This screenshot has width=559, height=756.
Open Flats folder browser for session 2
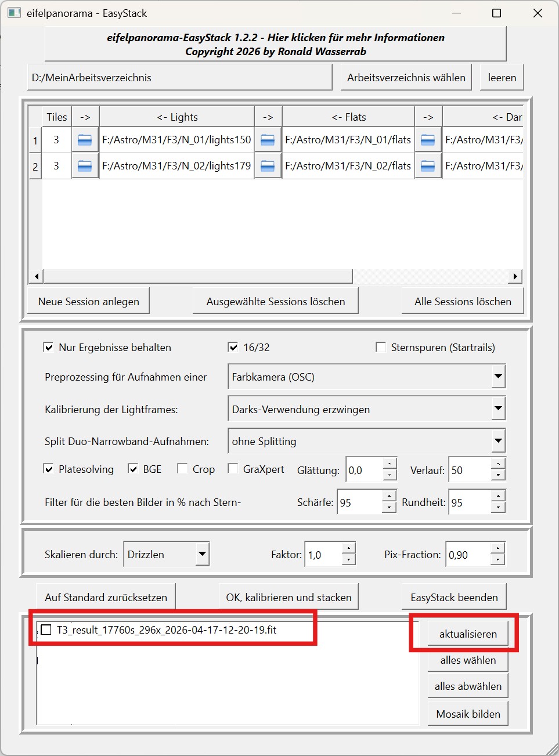click(268, 166)
